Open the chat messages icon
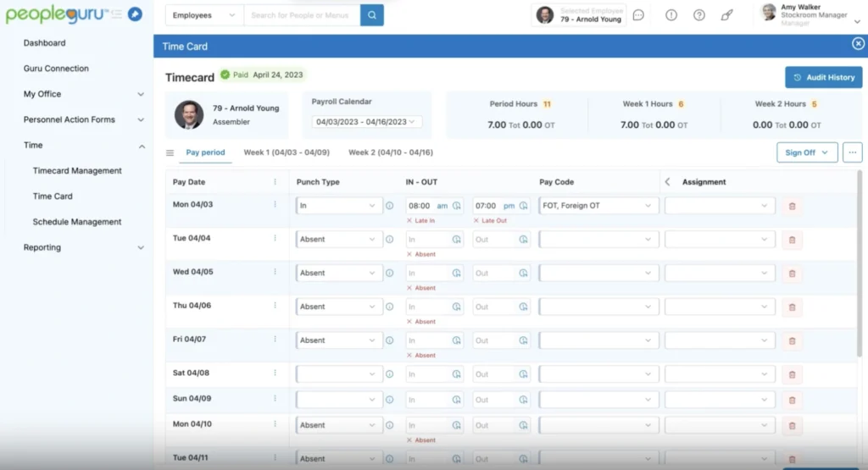Viewport: 868px width, 470px height. [x=638, y=15]
